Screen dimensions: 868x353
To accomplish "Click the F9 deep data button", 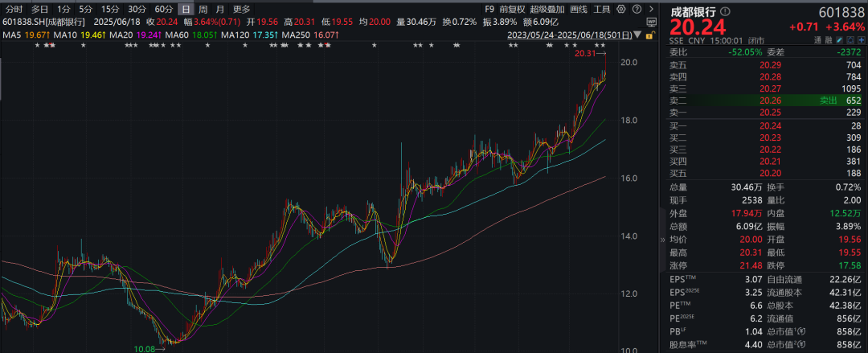I will 489,8.
